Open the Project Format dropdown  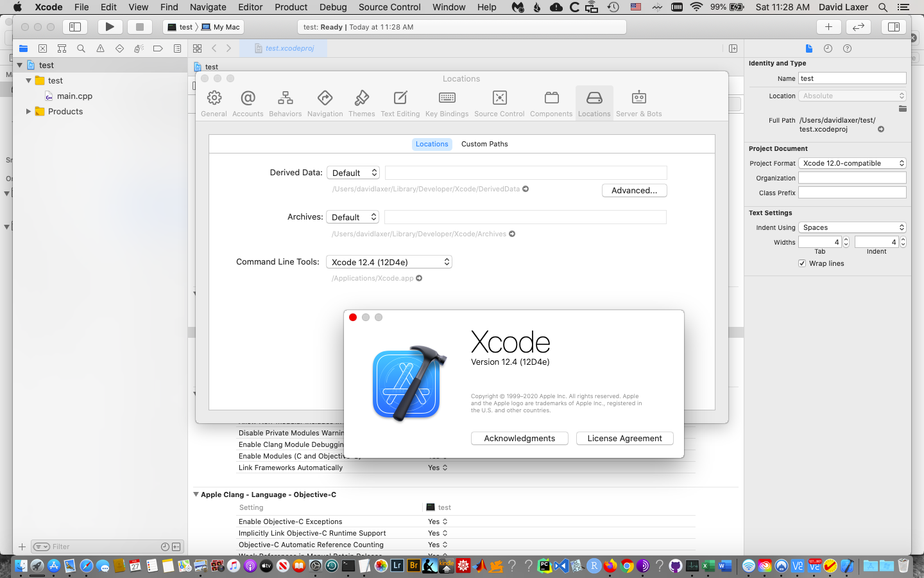[x=852, y=163]
